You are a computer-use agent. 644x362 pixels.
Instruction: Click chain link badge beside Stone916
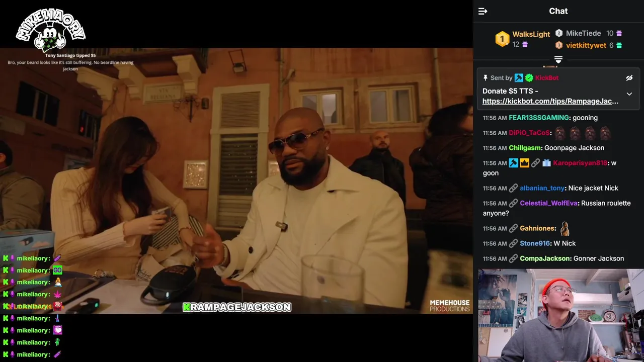pyautogui.click(x=513, y=243)
